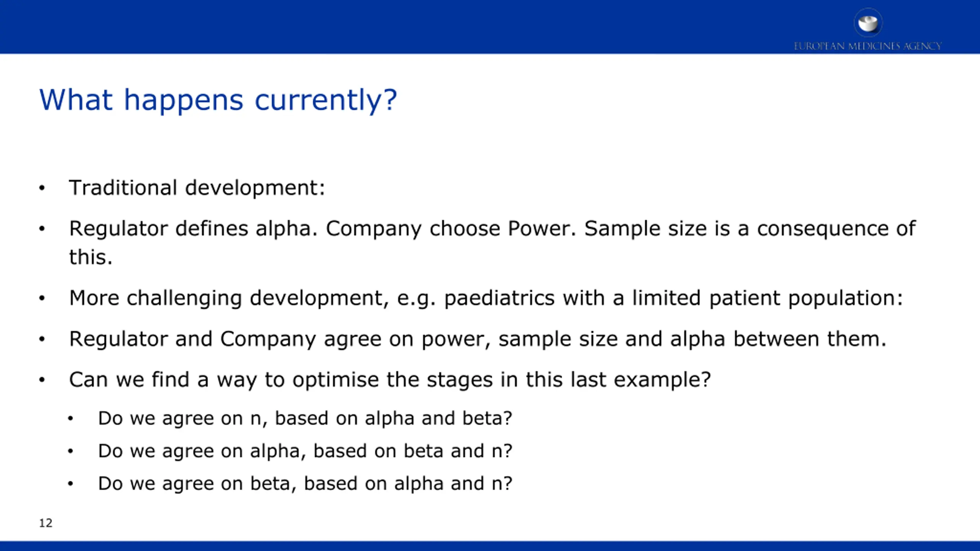Click the sub-bullet dot before 'Do we agree on n'
Screen dimensions: 980x551
click(x=70, y=419)
